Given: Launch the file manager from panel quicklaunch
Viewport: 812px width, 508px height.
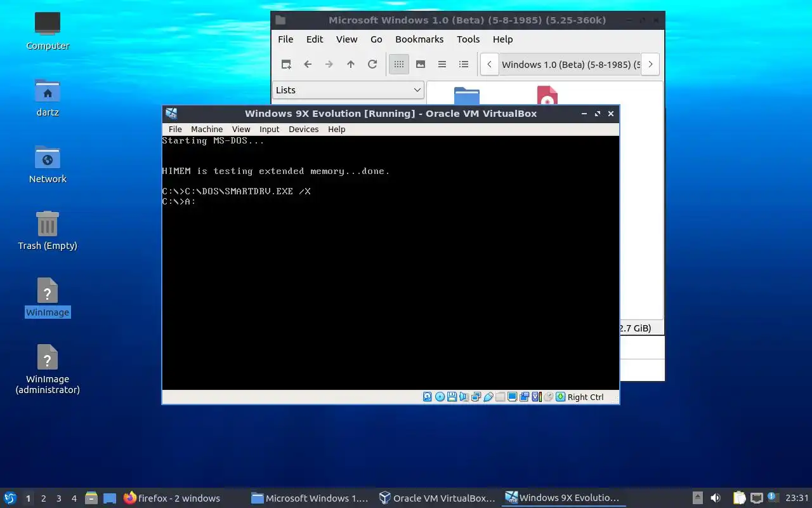Looking at the screenshot, I should tap(91, 498).
